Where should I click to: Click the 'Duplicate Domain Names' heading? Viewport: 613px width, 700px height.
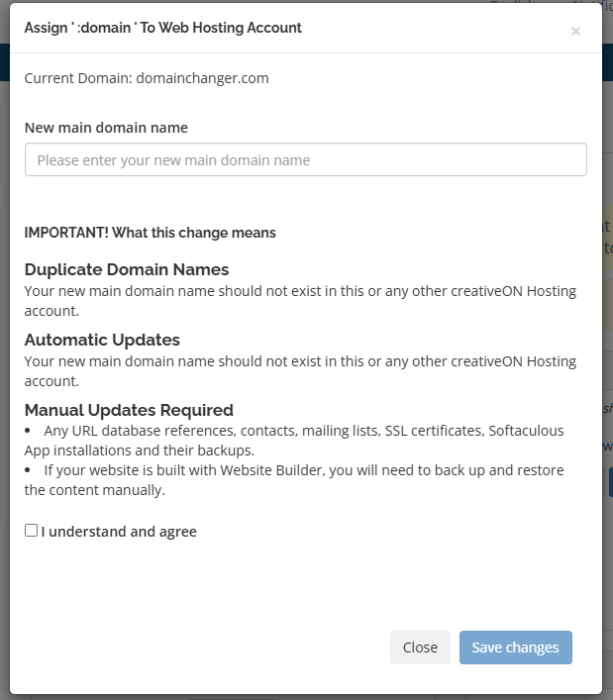coord(127,269)
